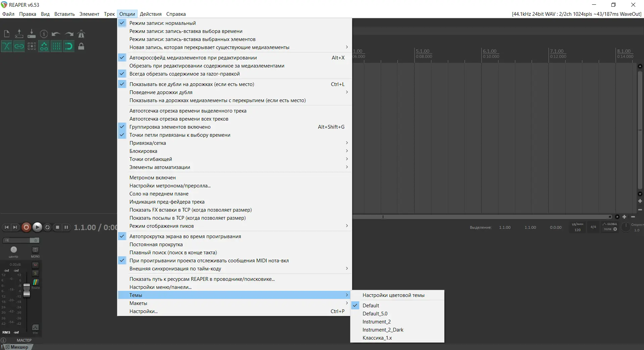Toggle the master MONO button
Image resolution: width=644 pixels, height=350 pixels.
[x=35, y=250]
